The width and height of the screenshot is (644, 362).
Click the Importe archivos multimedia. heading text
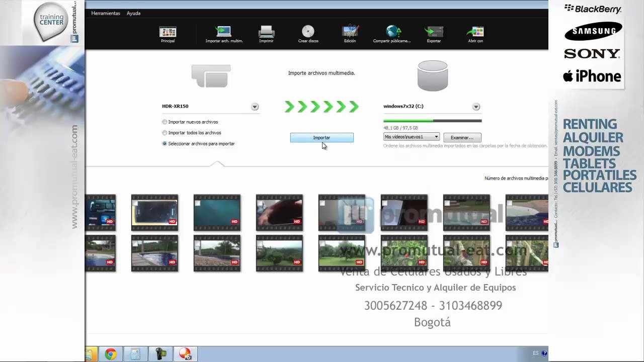[321, 73]
